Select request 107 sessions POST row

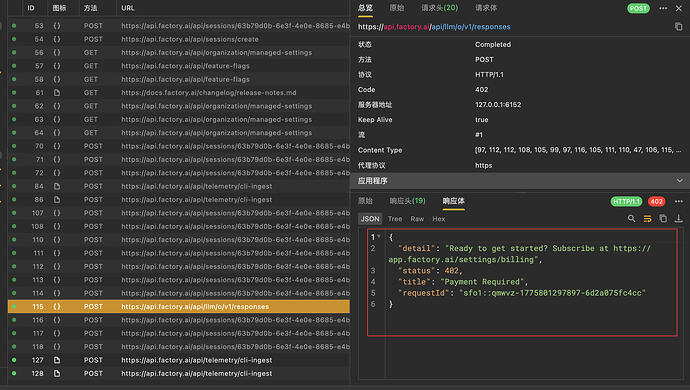tap(179, 213)
